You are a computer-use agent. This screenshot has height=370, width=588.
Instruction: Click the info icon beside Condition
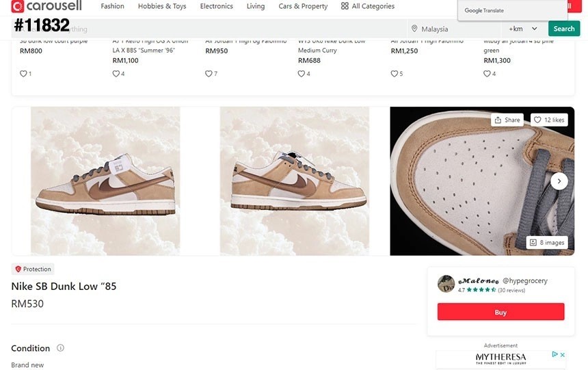[60, 348]
